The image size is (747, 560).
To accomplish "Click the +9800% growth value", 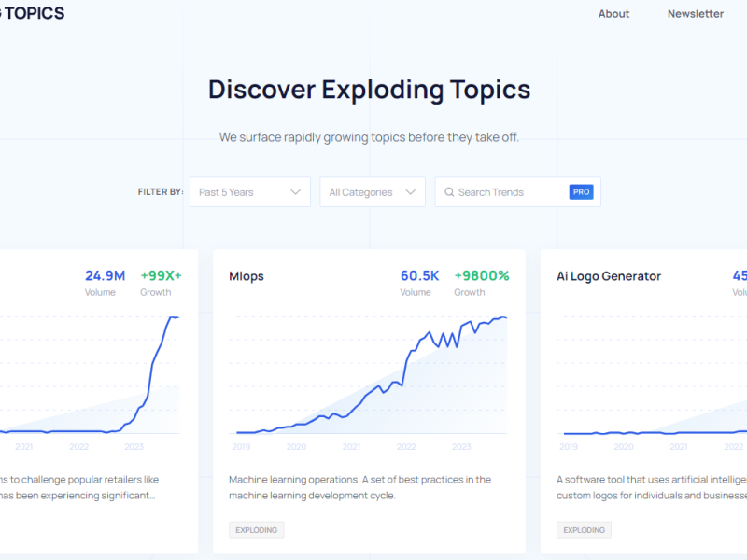I will tap(481, 275).
